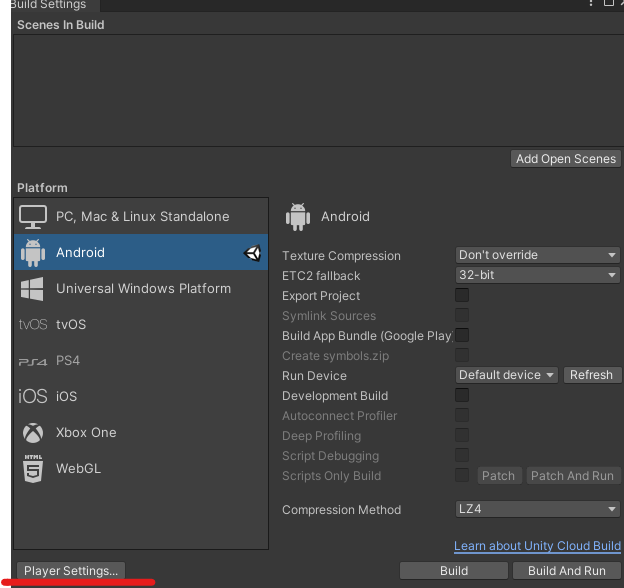Viewport: 624px width, 588px height.
Task: Toggle the Export Project checkbox
Action: [462, 295]
